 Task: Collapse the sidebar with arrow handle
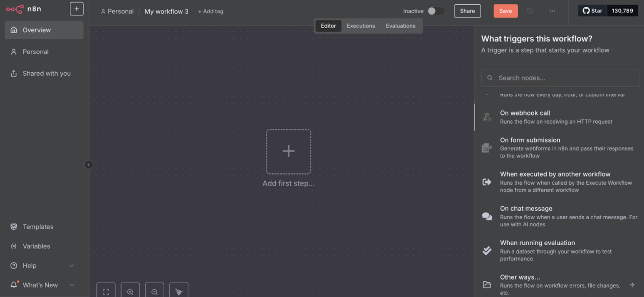coord(89,165)
